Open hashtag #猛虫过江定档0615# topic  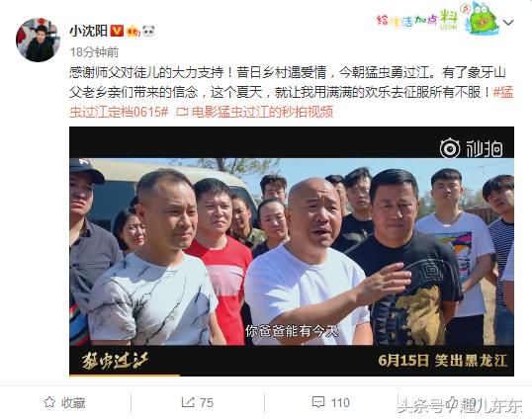click(x=291, y=102)
